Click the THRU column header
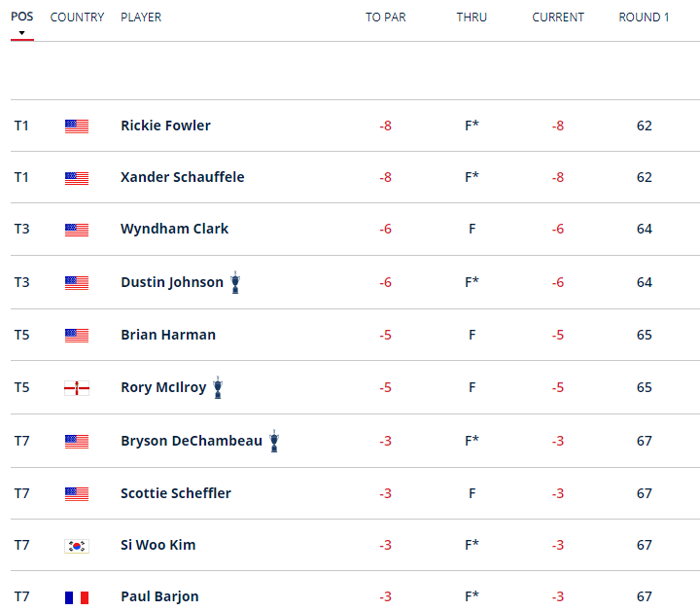The height and width of the screenshot is (611, 700). click(472, 18)
